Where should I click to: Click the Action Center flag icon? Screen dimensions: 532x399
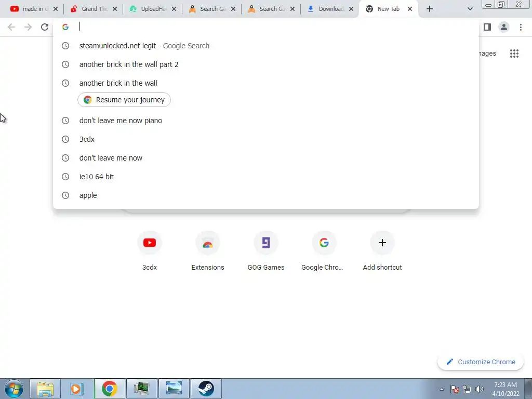[455, 389]
